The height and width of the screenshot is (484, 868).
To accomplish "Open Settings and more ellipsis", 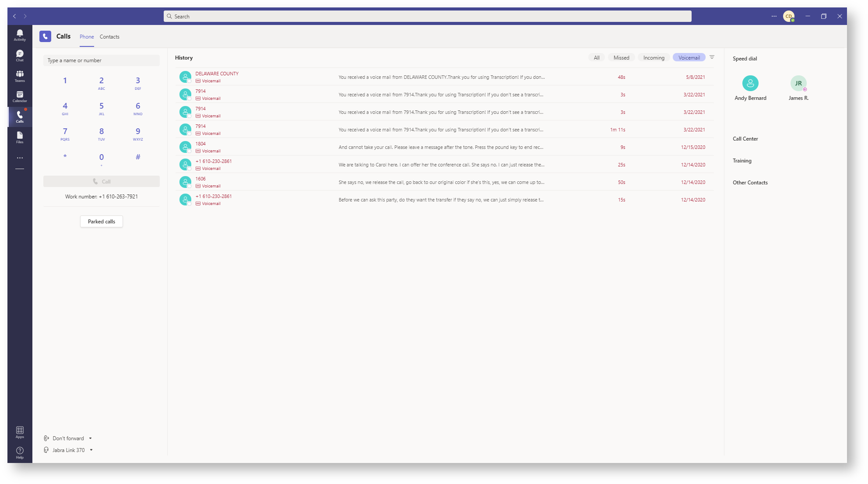I will 774,16.
